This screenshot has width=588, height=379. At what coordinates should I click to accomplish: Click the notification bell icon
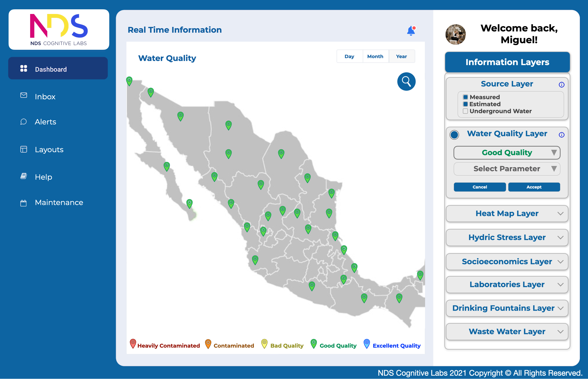coord(411,30)
